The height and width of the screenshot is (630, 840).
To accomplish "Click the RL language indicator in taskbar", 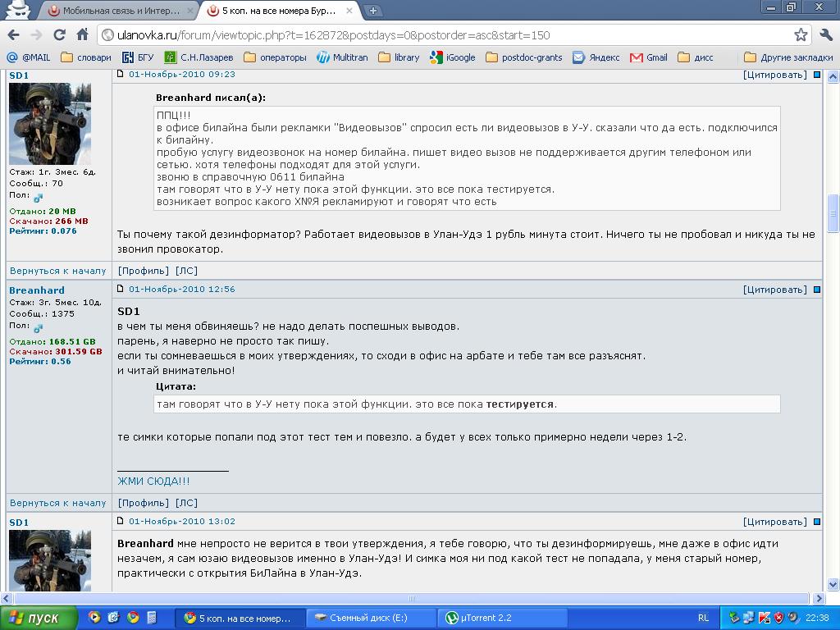I will [703, 618].
